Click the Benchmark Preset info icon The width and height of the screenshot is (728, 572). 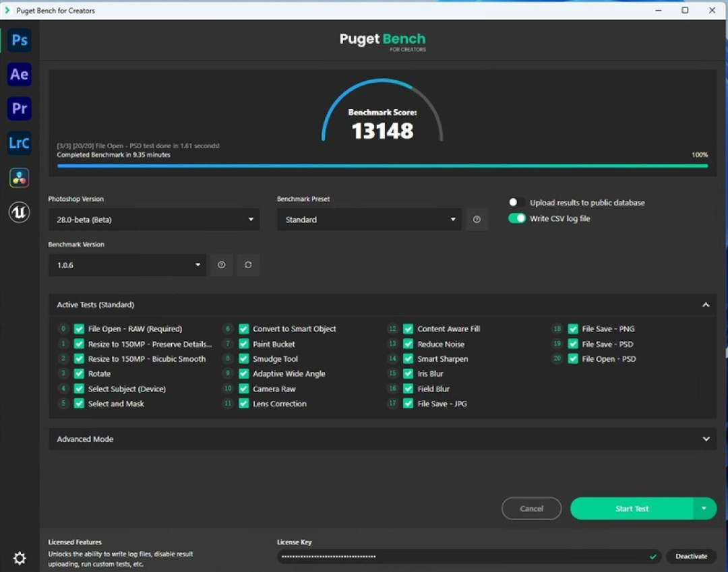pyautogui.click(x=477, y=220)
